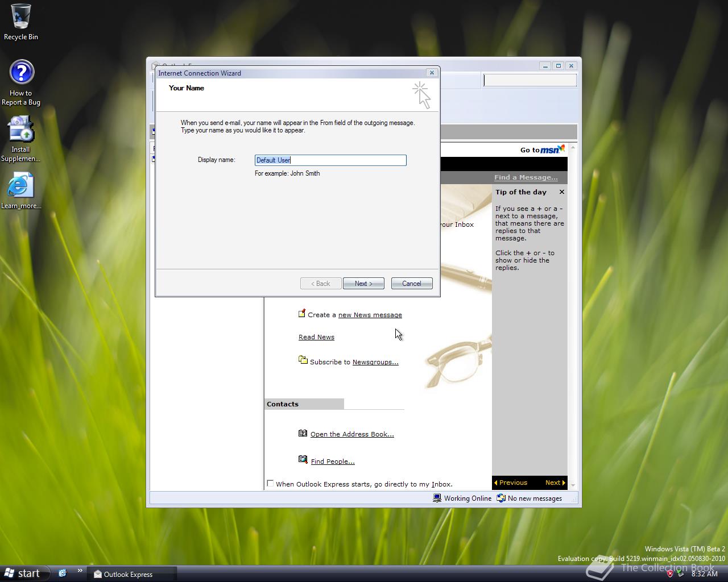Open the Address Book link
The image size is (728, 582).
352,434
